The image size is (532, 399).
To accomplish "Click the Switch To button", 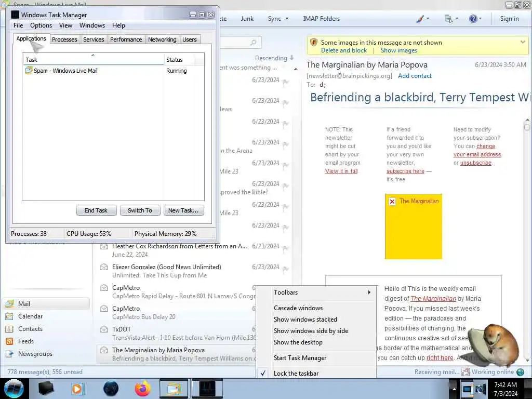I will pos(140,210).
